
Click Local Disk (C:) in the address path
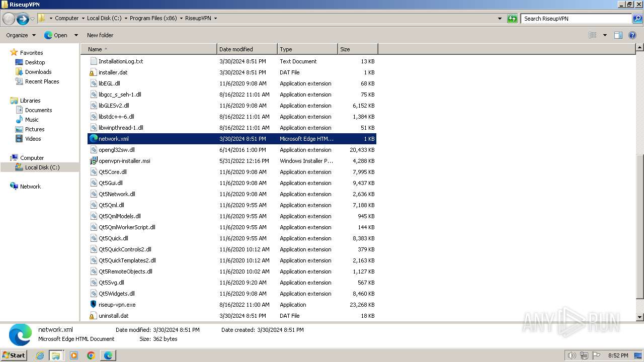pyautogui.click(x=104, y=18)
